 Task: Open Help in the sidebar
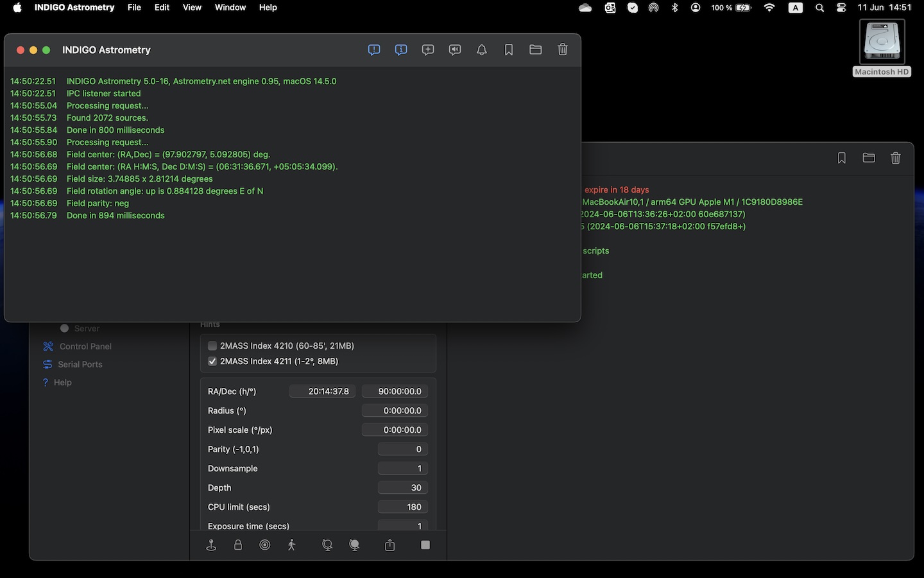coord(57,382)
